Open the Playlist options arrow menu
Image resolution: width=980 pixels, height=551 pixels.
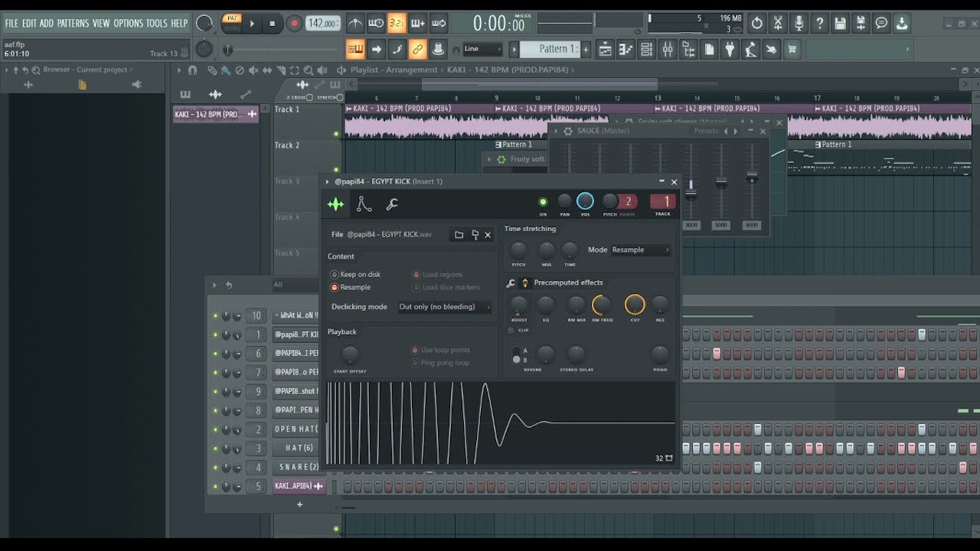coord(179,70)
